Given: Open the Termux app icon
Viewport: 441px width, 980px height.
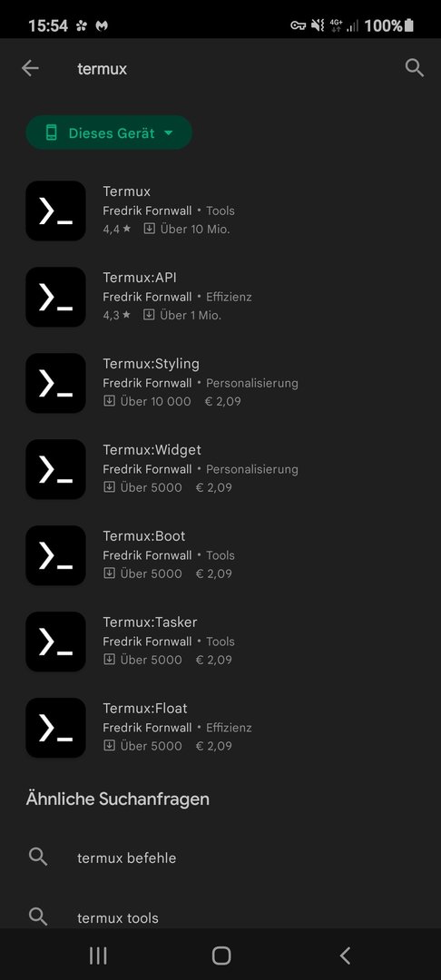Looking at the screenshot, I should 55,211.
